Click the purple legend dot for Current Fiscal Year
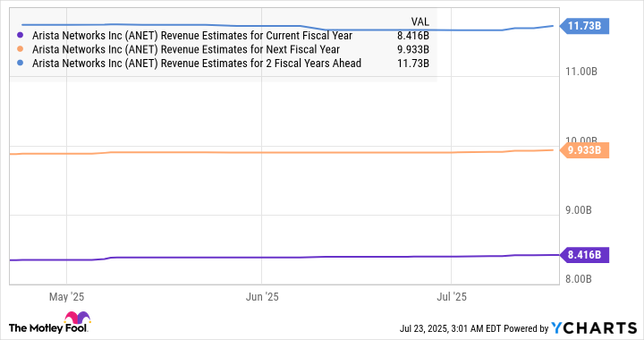Screen dimensions: 644x340 [x=20, y=35]
